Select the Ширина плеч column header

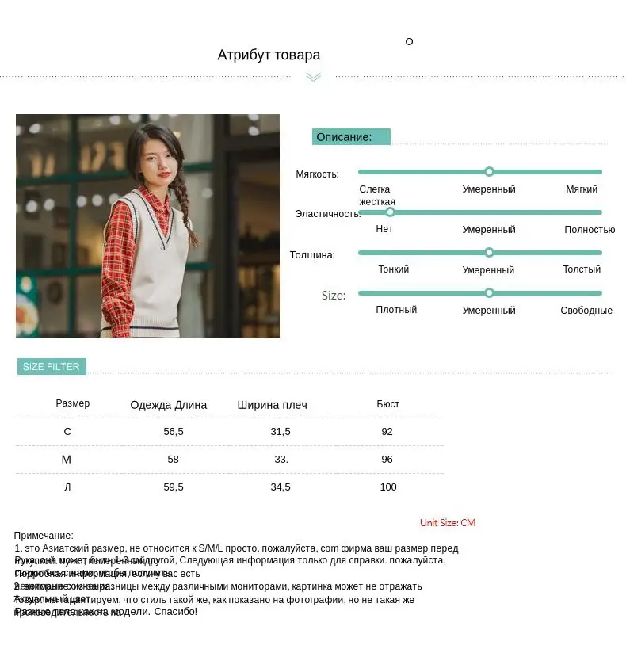pos(272,405)
